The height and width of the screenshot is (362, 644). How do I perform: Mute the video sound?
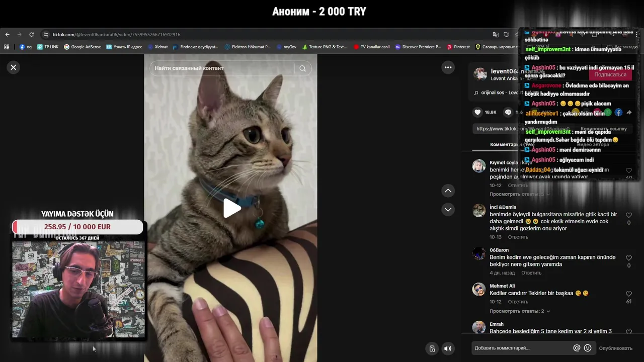447,348
